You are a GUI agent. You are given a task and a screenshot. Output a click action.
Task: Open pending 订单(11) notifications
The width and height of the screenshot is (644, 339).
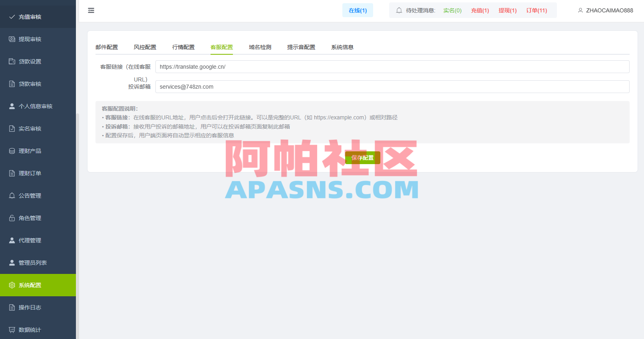(537, 10)
